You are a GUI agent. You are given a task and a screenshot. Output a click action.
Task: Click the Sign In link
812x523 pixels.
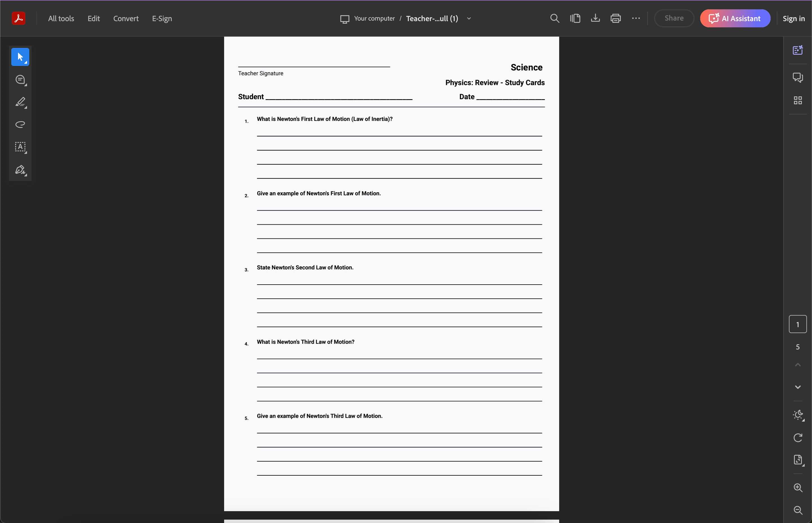pos(794,18)
